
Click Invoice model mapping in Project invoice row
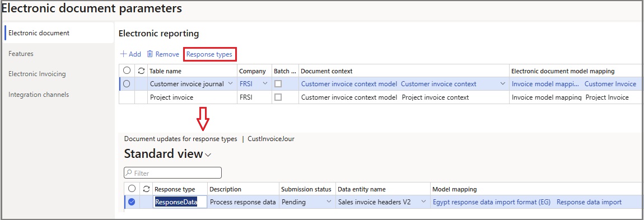[547, 97]
